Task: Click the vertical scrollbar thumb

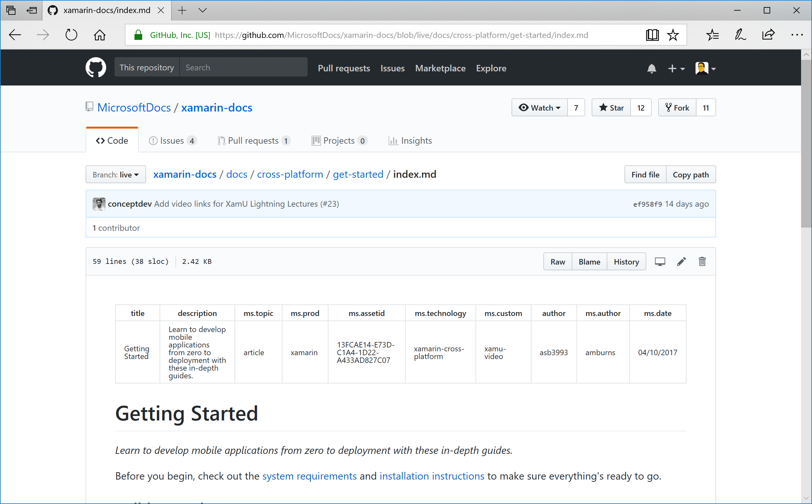Action: 806,143
